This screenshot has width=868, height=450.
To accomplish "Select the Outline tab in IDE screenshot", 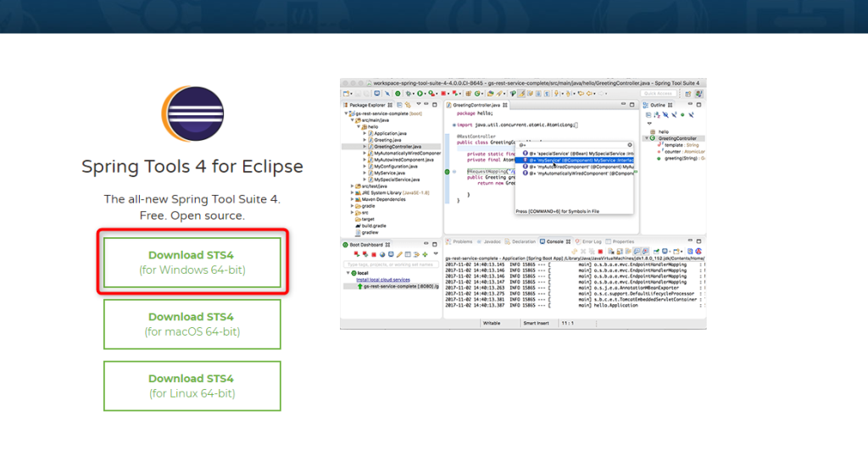I will tap(658, 104).
